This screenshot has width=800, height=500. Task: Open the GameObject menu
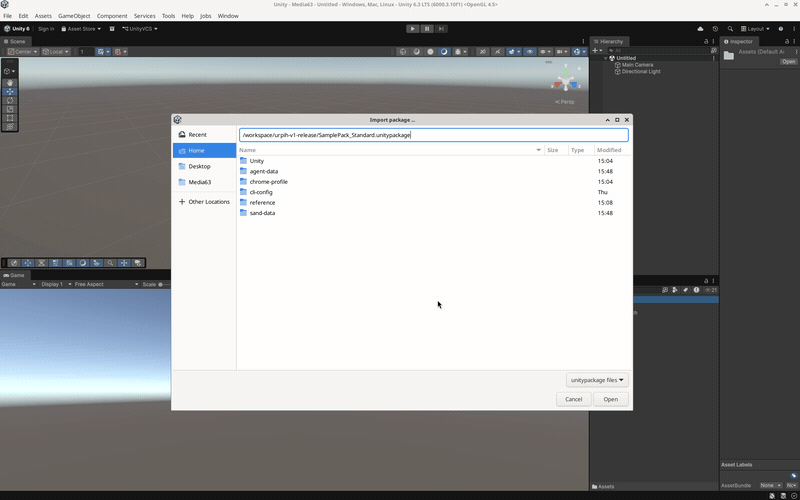point(74,16)
